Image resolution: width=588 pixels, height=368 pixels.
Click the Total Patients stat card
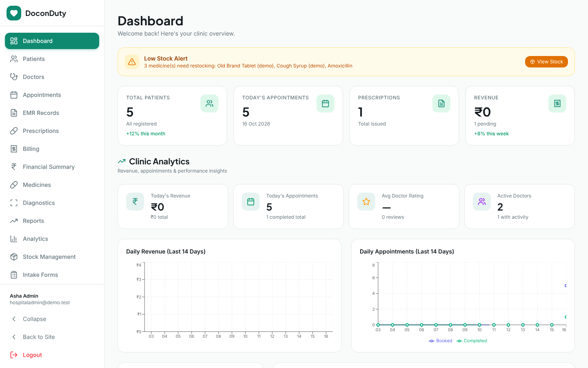point(172,116)
